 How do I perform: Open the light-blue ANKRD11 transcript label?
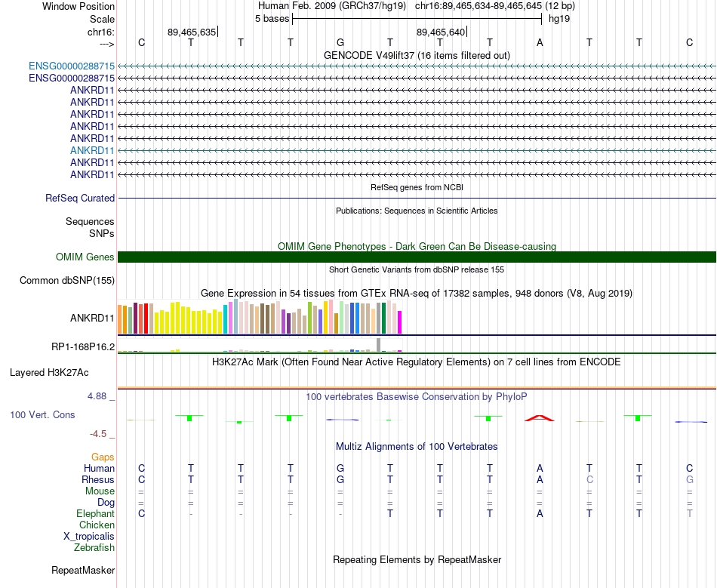tap(92, 150)
